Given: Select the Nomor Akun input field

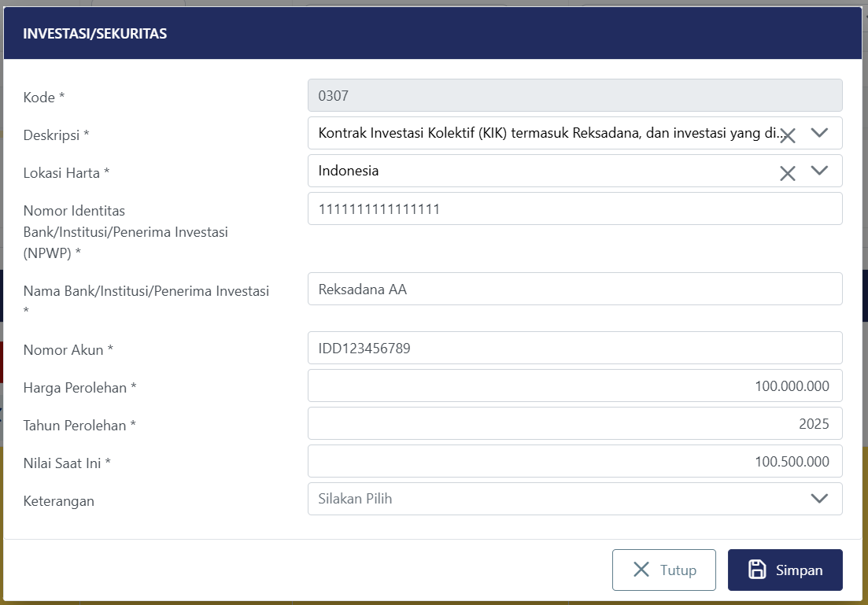Looking at the screenshot, I should click(x=574, y=348).
